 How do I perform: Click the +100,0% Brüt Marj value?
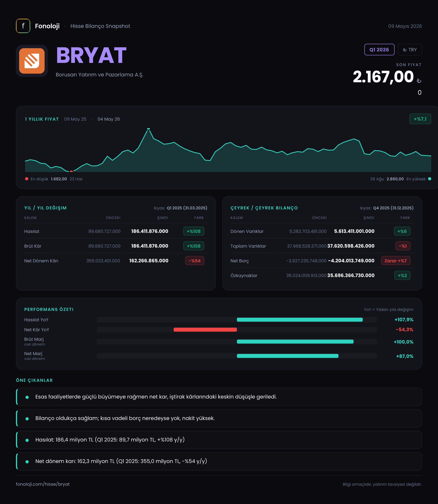tap(403, 342)
